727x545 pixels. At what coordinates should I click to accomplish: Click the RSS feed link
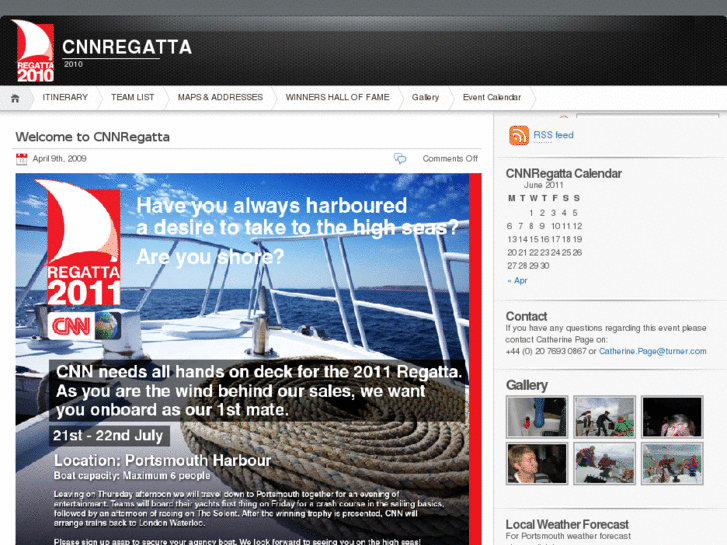[553, 135]
